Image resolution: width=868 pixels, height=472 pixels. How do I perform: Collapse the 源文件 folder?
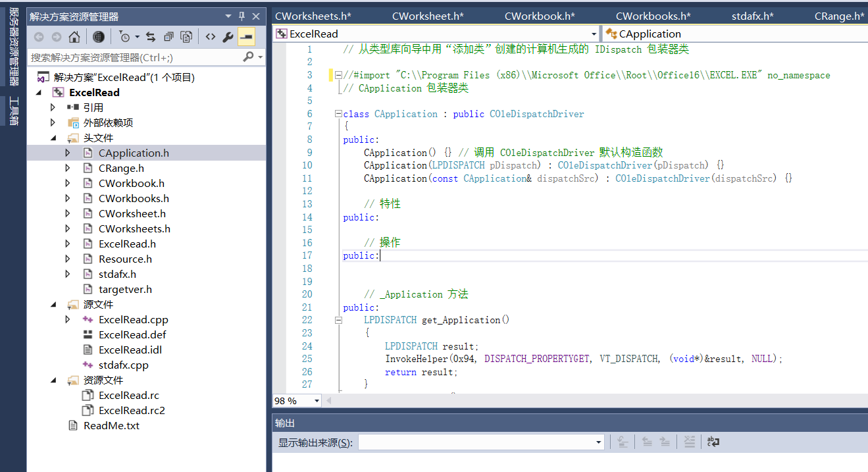tap(53, 304)
